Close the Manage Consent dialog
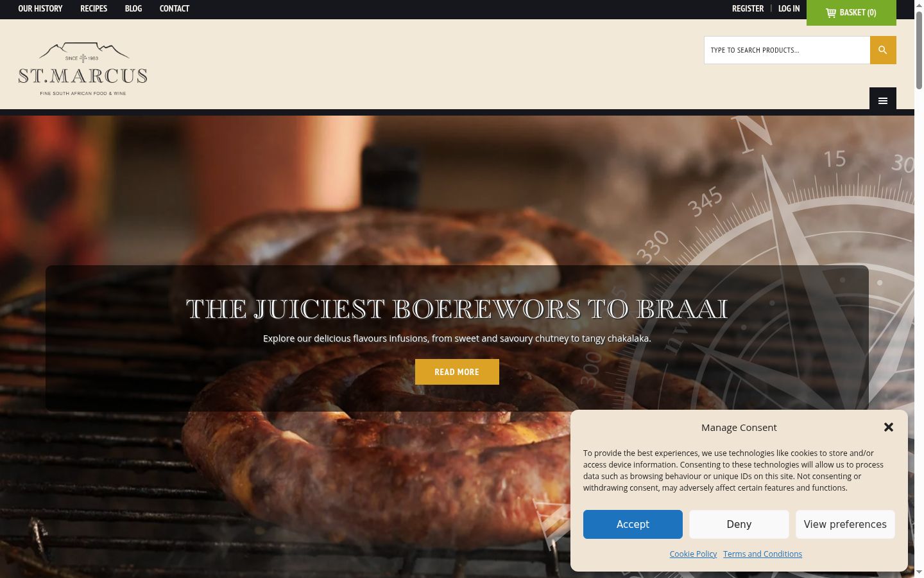 pos(889,427)
